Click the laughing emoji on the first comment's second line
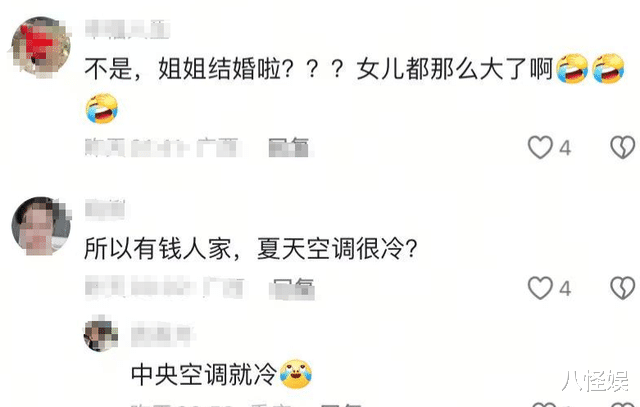 pyautogui.click(x=102, y=109)
